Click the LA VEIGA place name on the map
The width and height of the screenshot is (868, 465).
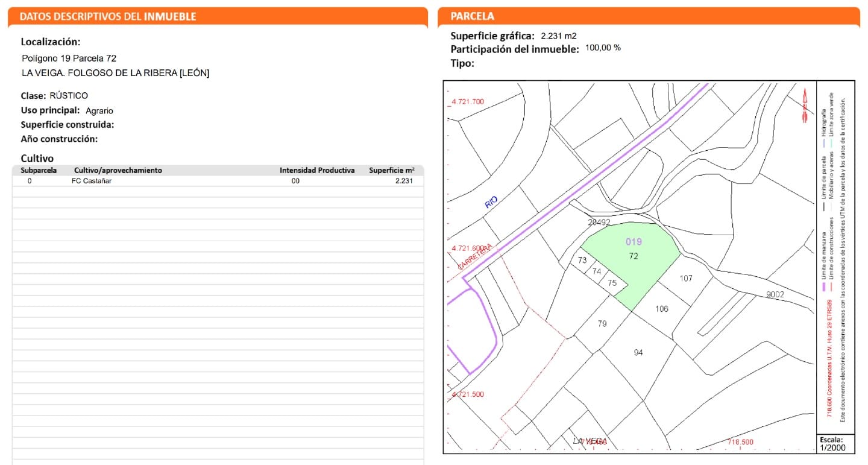pos(589,441)
